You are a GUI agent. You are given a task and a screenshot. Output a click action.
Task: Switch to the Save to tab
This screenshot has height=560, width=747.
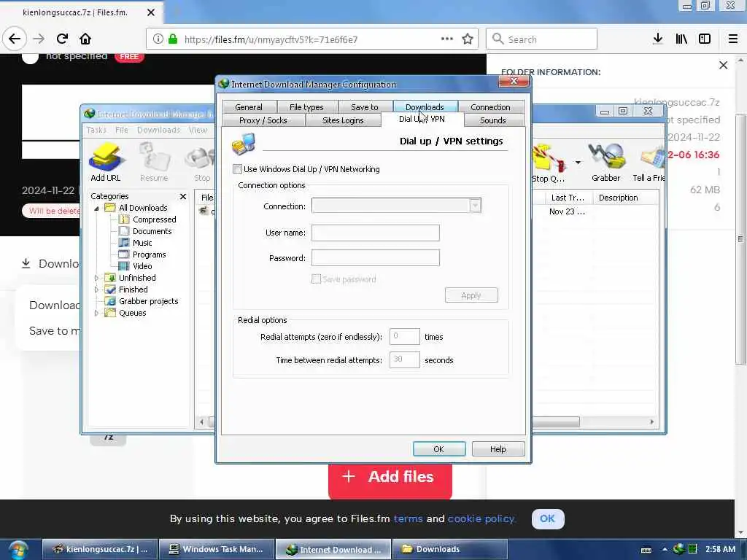coord(365,107)
